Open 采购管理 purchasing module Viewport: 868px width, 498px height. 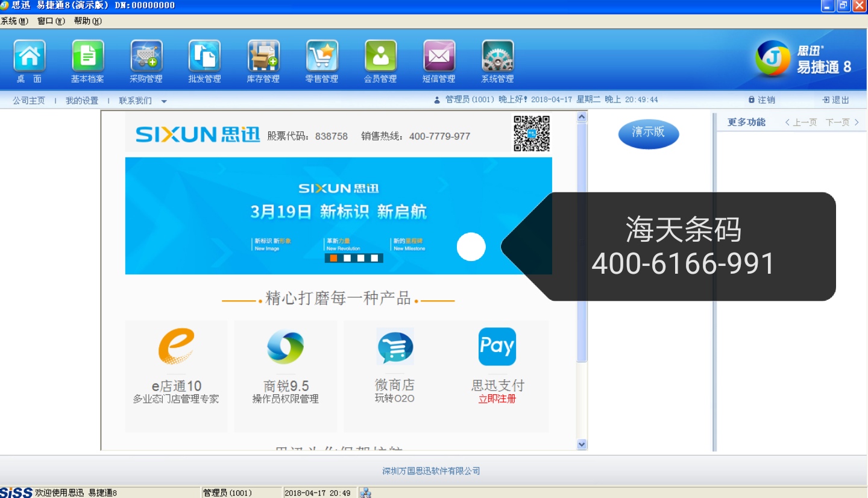pos(146,57)
